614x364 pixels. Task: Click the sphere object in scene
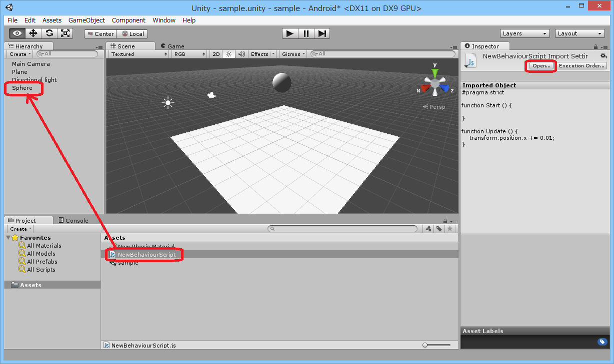[282, 82]
